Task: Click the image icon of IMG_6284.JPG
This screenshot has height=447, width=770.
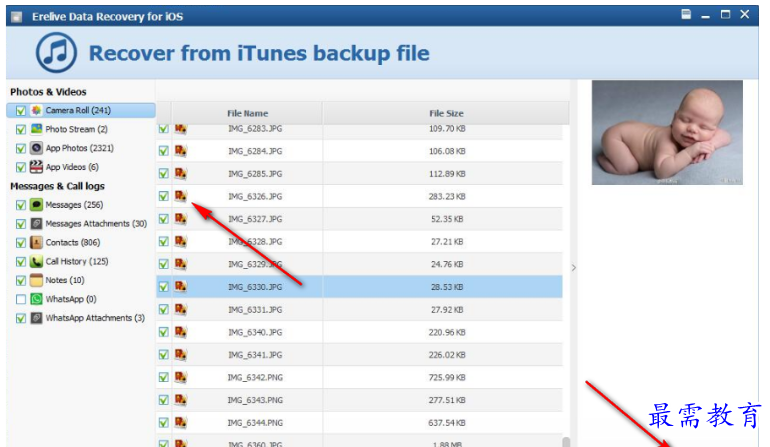Action: (181, 151)
